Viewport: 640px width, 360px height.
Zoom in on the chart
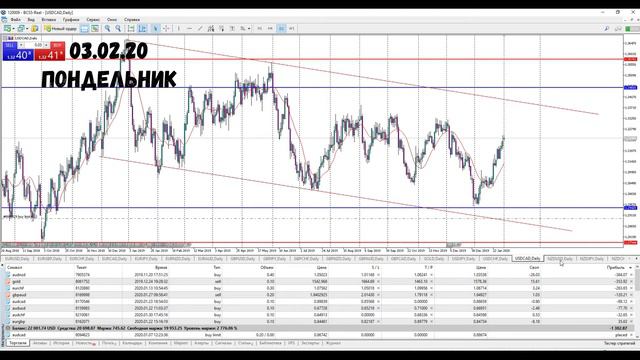pos(107,29)
